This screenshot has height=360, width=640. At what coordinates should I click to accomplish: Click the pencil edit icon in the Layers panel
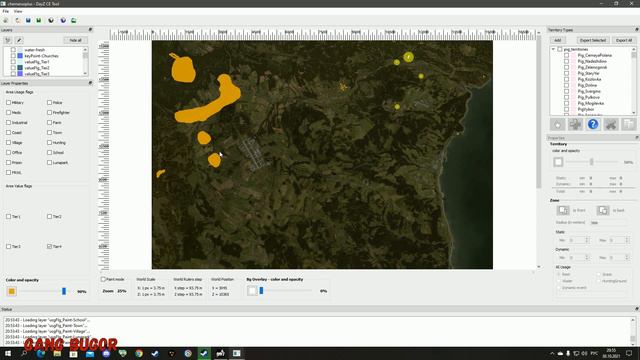19,40
